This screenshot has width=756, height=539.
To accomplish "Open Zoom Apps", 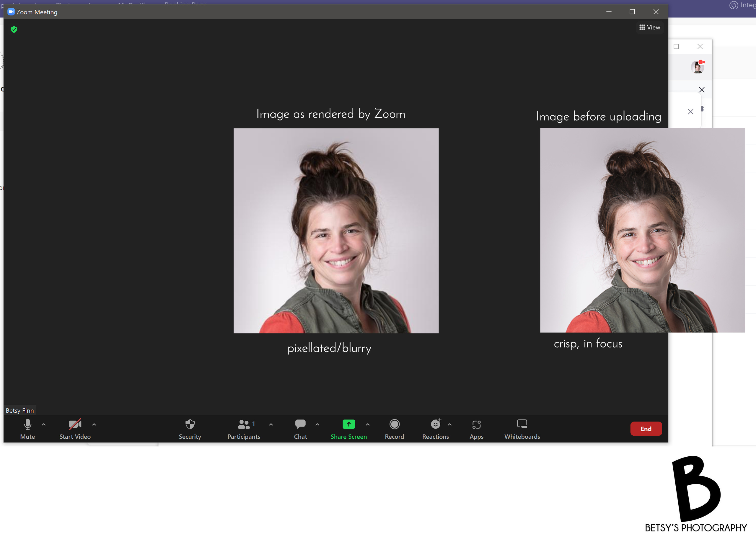I will [x=476, y=429].
